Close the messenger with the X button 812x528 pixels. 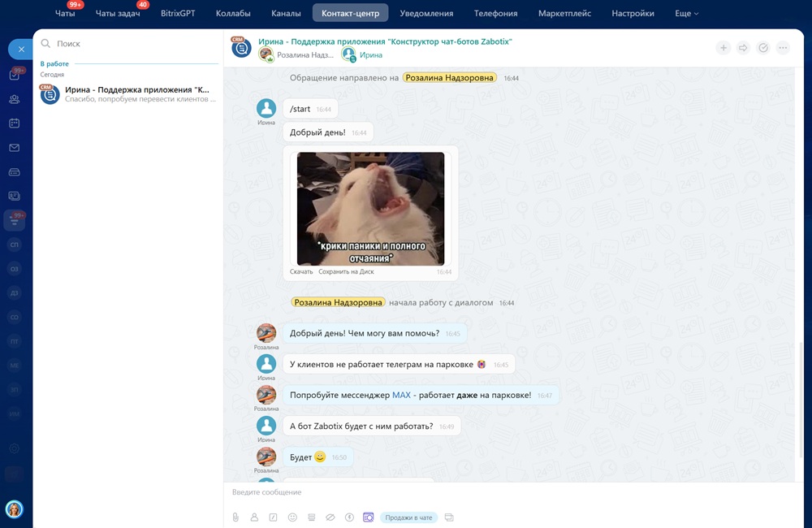(21, 50)
